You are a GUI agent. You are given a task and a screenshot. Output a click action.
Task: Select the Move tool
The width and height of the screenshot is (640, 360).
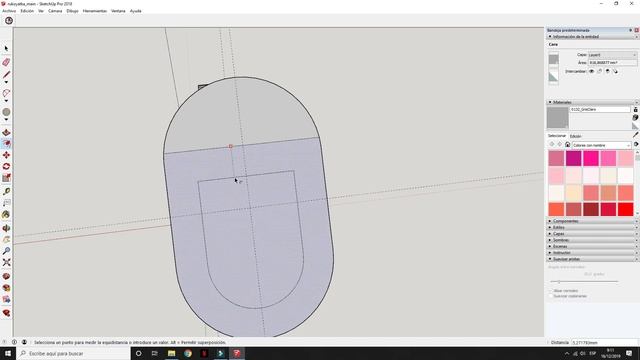[x=6, y=155]
